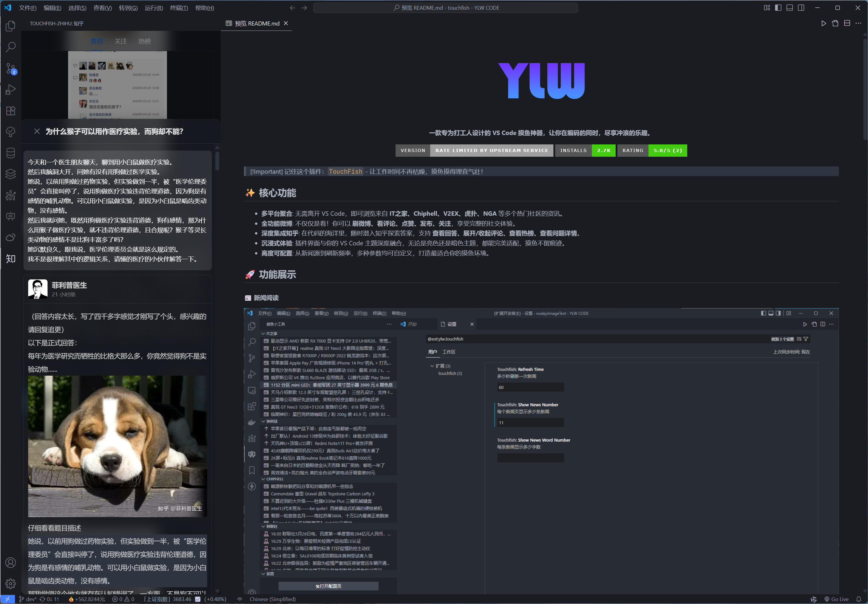Open the 终端(T) menu

pos(179,8)
